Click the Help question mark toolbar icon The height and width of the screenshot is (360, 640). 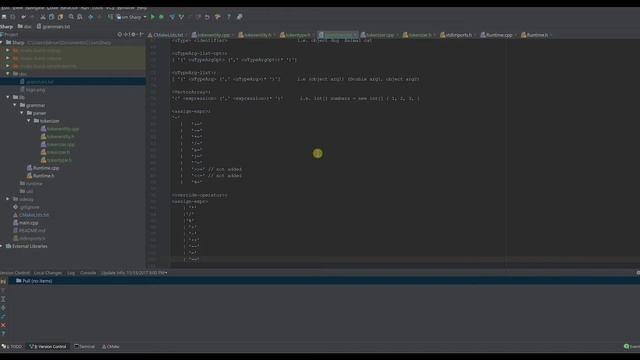point(229,17)
